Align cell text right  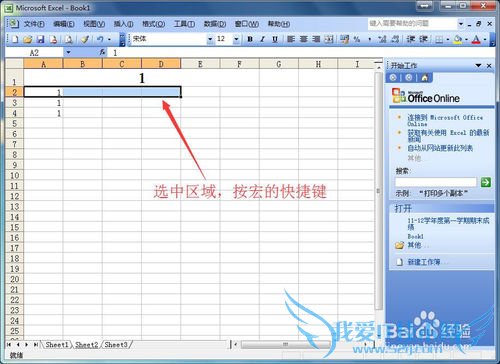click(x=316, y=39)
